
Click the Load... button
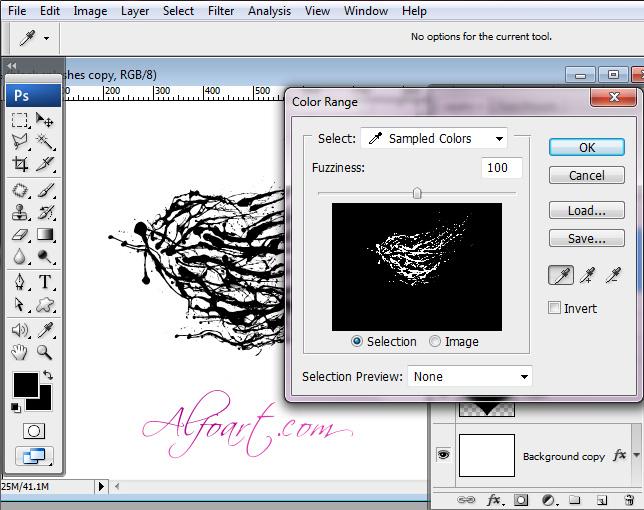click(586, 210)
